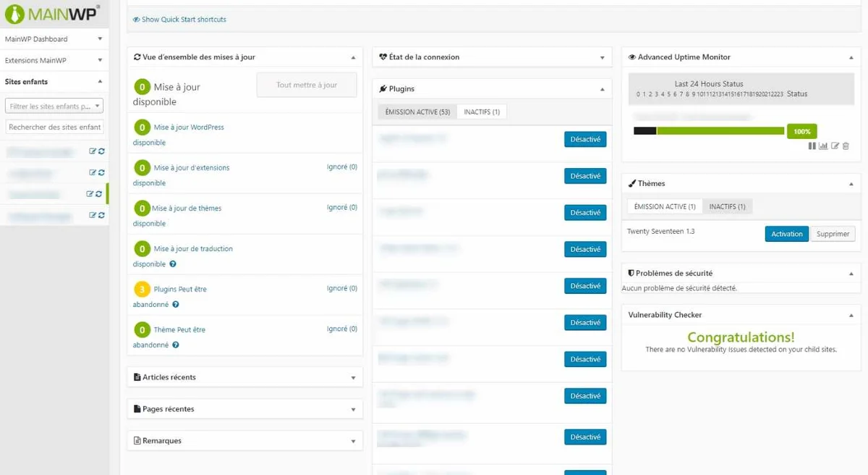Expand the MainWP Dashboard sidebar menu

[x=100, y=39]
